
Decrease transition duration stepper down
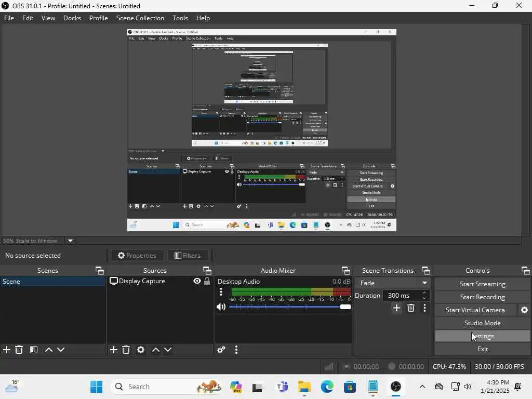tap(424, 298)
